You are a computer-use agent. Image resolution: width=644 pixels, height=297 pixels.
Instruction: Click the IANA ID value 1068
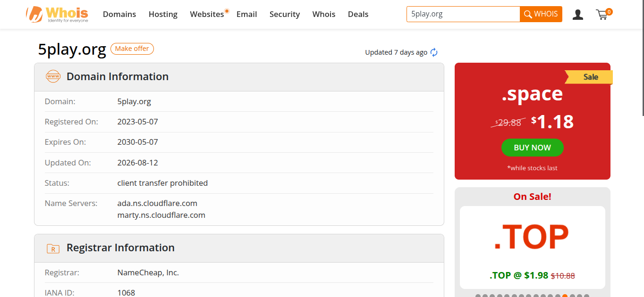pyautogui.click(x=126, y=293)
